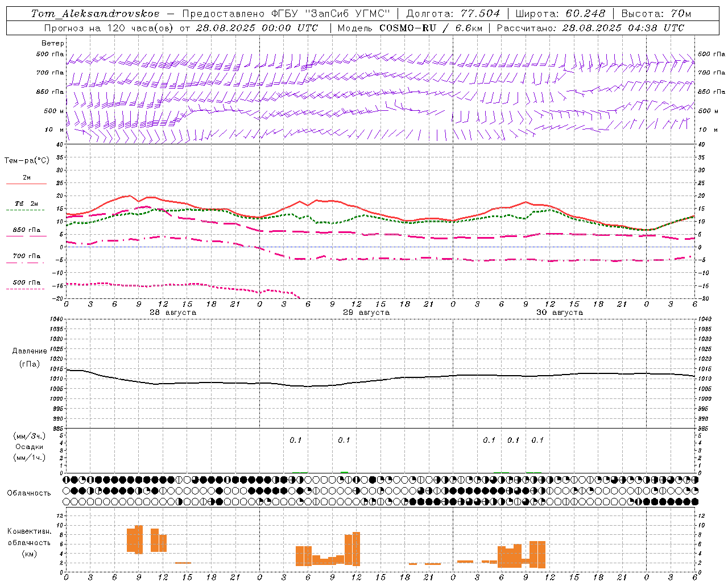This screenshot has width=728, height=582.
Task: Click the Высота: 70м value
Action: pos(656,14)
